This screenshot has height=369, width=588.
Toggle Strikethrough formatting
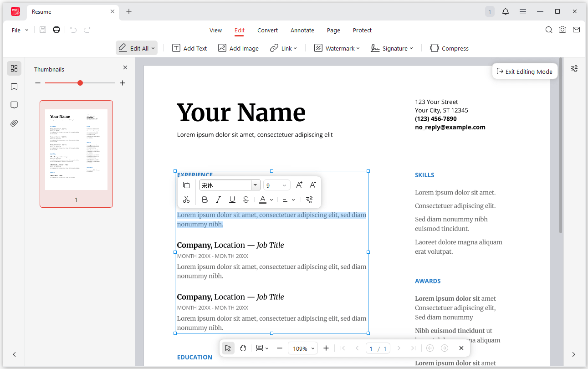click(x=246, y=200)
